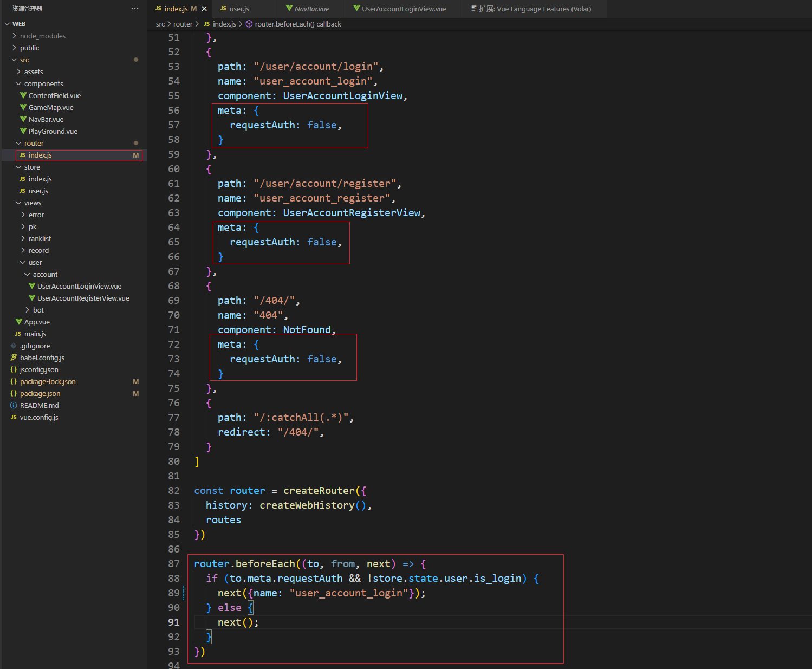Open package.json file
Viewport: 812px width, 669px height.
40,393
